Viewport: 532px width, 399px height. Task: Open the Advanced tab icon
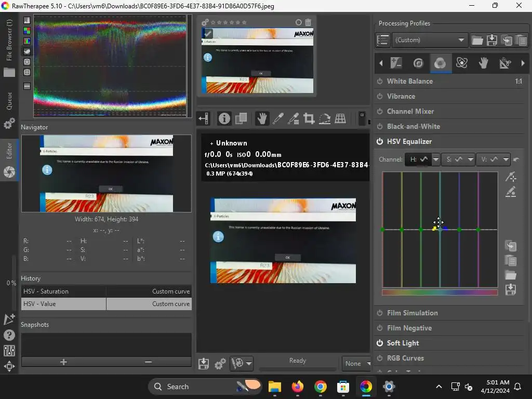tap(462, 63)
